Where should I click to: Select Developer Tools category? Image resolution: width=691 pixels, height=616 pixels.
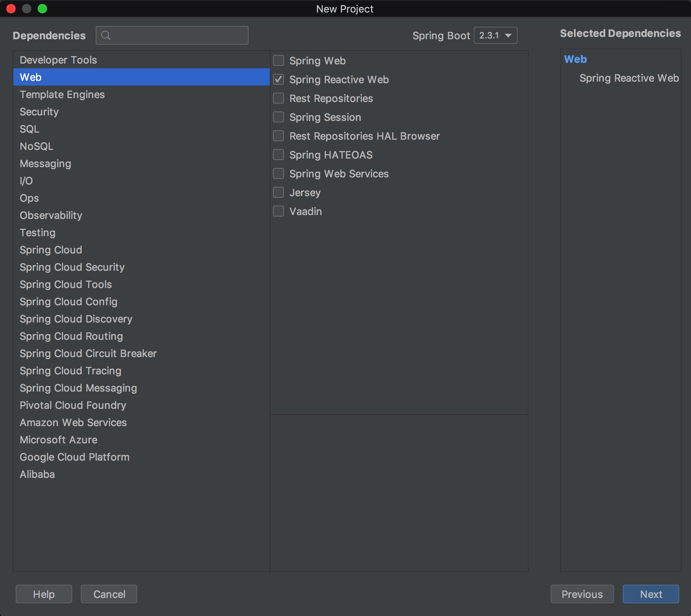(142, 60)
